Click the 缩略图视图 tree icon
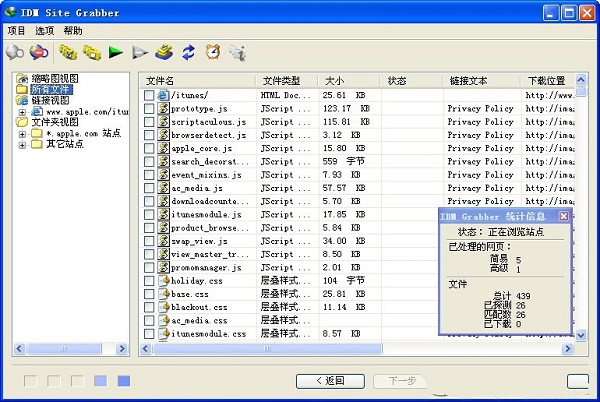The width and height of the screenshot is (600, 402). point(22,79)
